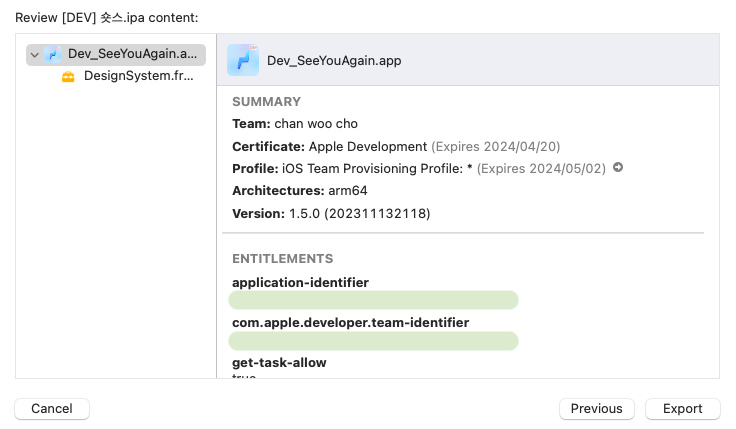Open provisioning profile details arrow icon
The image size is (736, 429).
pyautogui.click(x=618, y=167)
